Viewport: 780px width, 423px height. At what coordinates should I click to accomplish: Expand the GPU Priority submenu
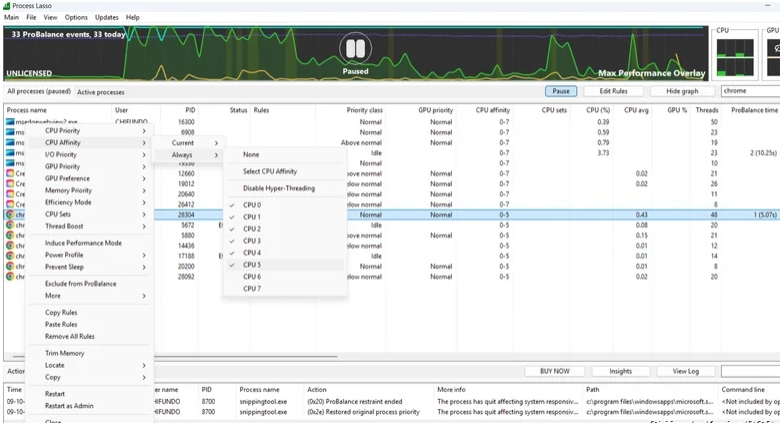pyautogui.click(x=90, y=167)
